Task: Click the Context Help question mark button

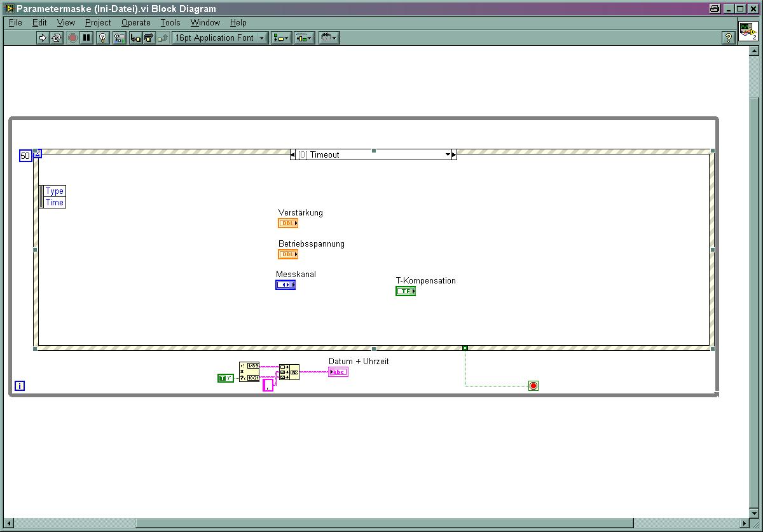Action: [x=729, y=38]
